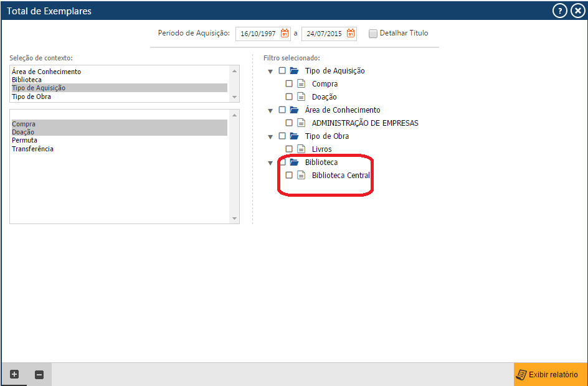Open the calendar picker for end date 24/07/2015
588x386 pixels.
[x=350, y=34]
